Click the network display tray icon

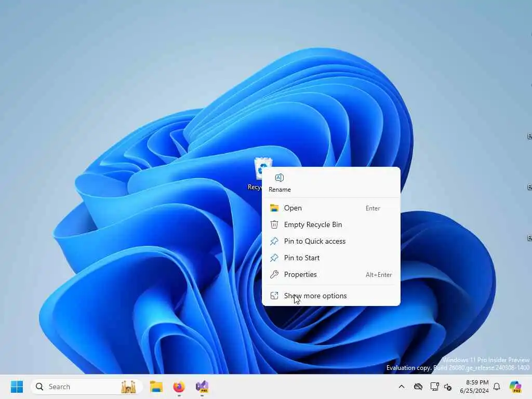click(x=434, y=387)
